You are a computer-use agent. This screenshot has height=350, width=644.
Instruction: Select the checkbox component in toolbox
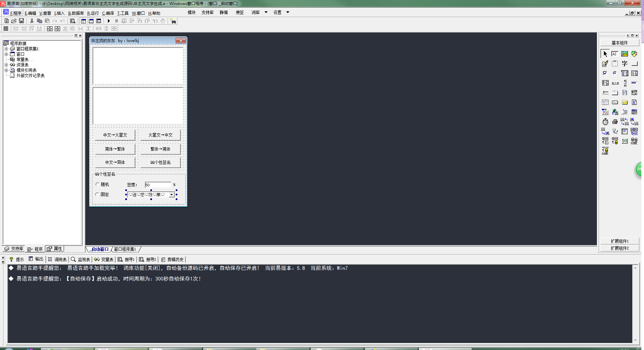click(x=605, y=73)
